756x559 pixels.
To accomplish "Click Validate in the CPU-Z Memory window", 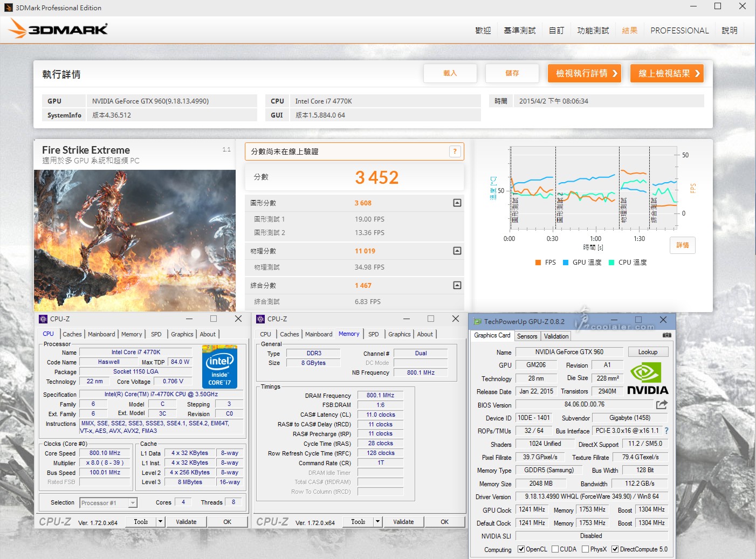I will pos(404,522).
